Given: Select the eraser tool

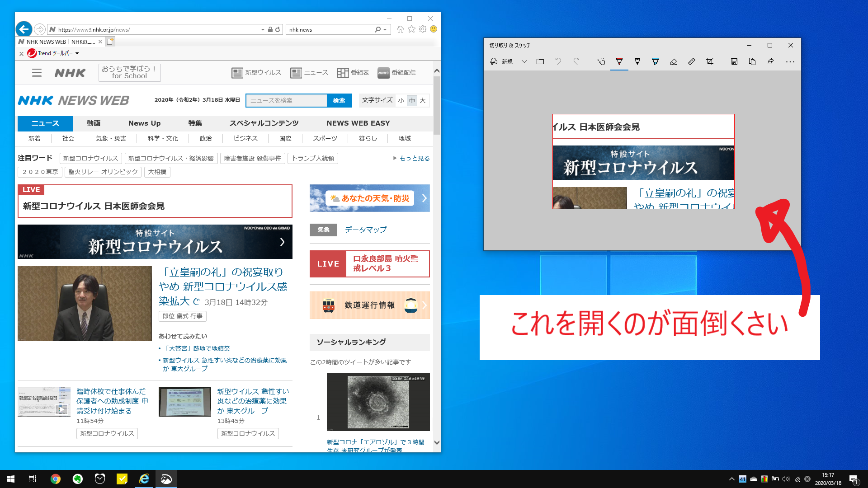Looking at the screenshot, I should tap(673, 61).
